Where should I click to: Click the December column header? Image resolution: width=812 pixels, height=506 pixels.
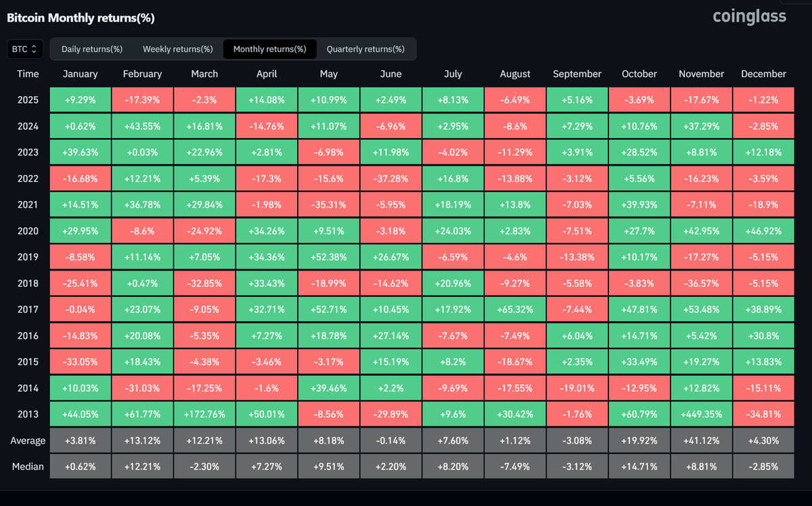coord(764,74)
